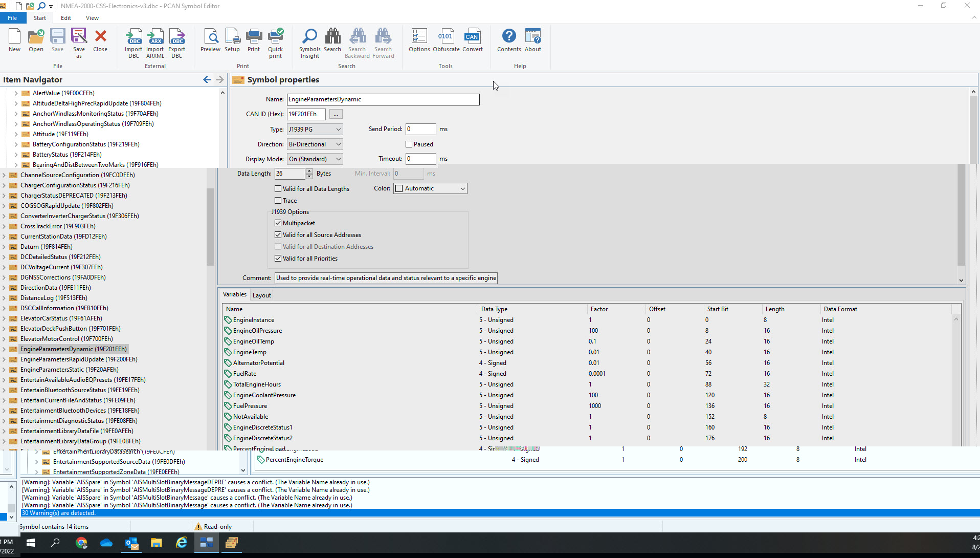This screenshot has height=558, width=980.
Task: Open a file with the Open icon
Action: tap(36, 40)
